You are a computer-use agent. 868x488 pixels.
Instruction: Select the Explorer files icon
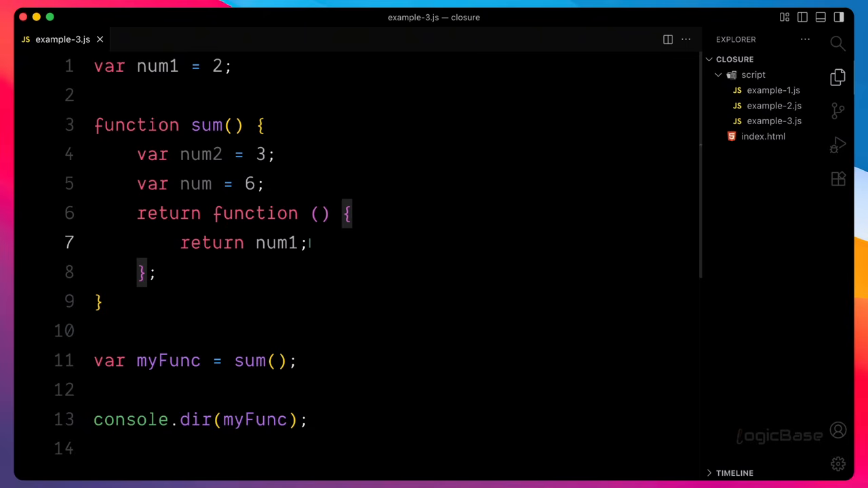click(837, 77)
